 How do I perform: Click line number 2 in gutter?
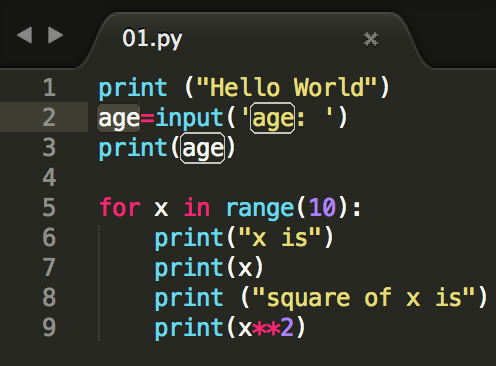click(49, 117)
